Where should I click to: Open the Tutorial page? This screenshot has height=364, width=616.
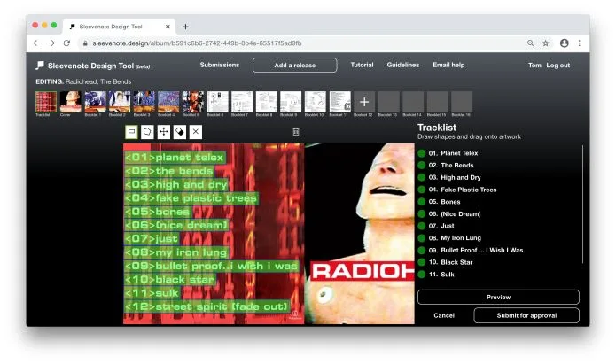362,65
